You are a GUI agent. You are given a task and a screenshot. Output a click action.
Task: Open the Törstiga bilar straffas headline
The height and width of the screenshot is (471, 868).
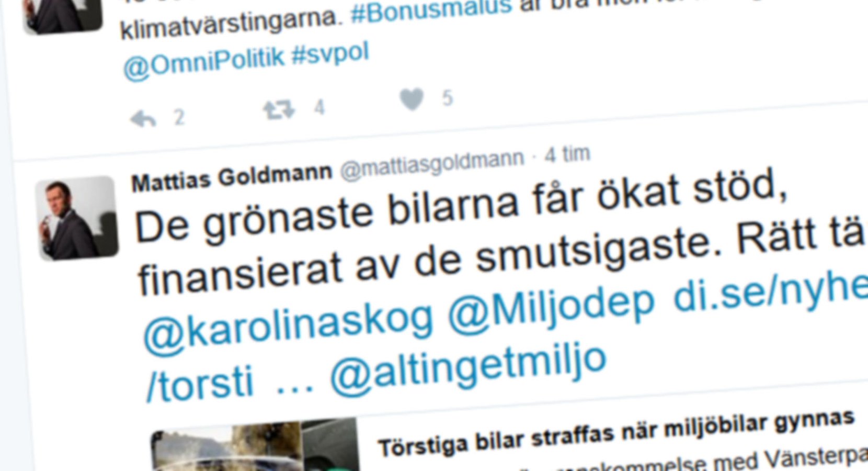616,433
